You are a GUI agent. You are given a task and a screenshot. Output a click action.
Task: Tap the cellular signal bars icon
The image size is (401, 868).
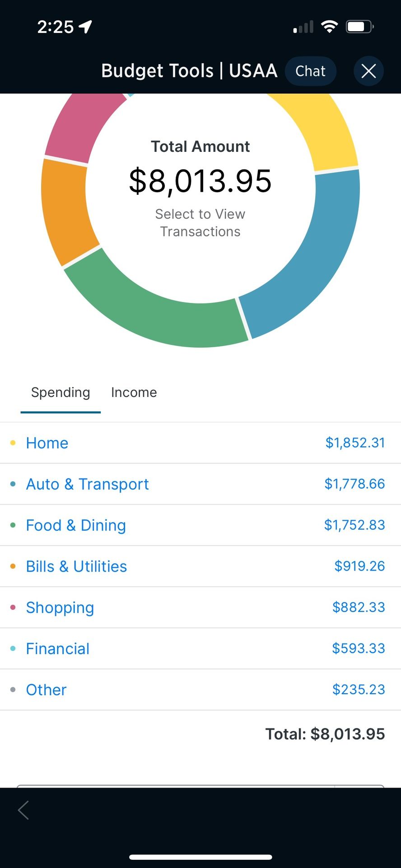[x=303, y=27]
